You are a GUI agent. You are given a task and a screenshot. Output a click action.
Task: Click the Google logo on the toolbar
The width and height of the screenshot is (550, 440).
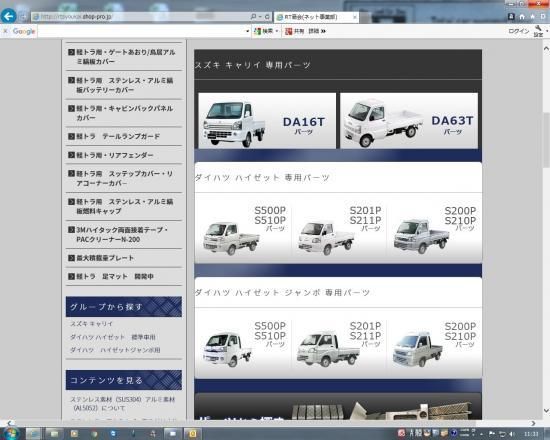(x=24, y=31)
